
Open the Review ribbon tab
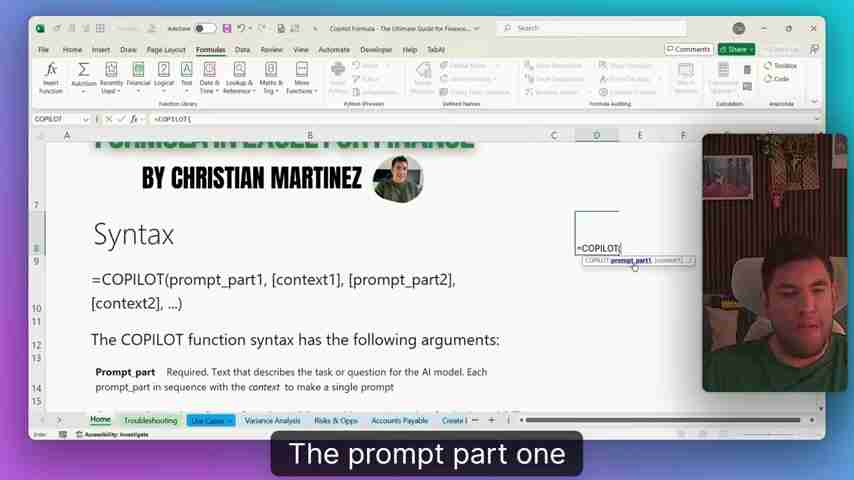point(271,50)
